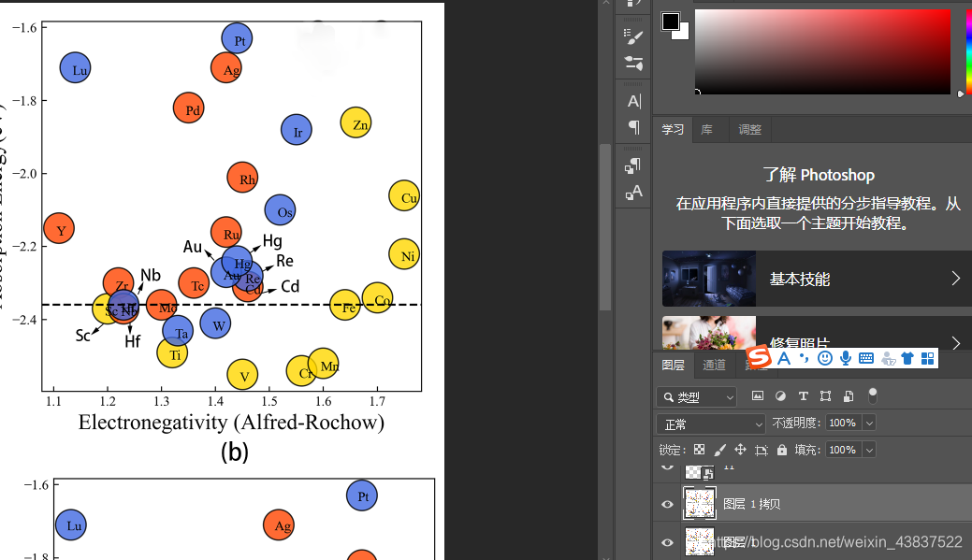972x560 pixels.
Task: Click the hue slider strip
Action: 969,51
